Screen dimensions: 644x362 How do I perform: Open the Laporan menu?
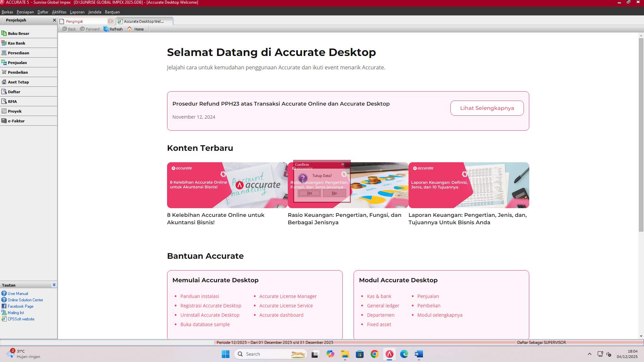click(77, 12)
